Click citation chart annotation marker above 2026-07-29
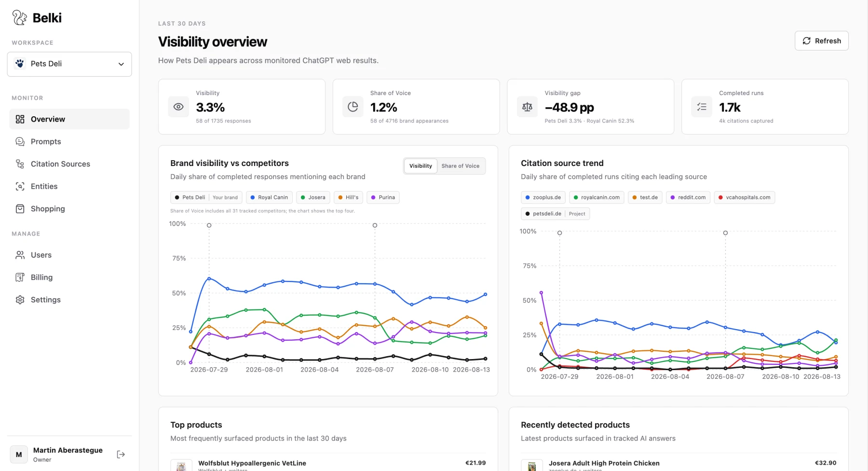 559,233
